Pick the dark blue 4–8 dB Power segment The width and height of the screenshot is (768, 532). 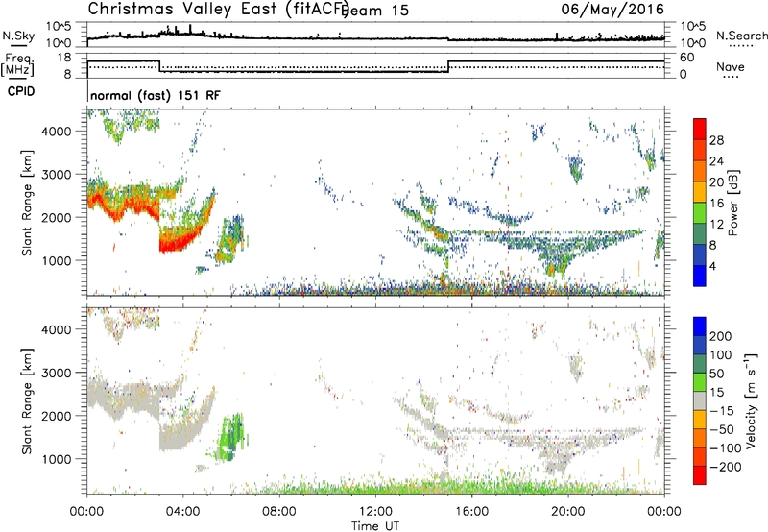pyautogui.click(x=700, y=255)
